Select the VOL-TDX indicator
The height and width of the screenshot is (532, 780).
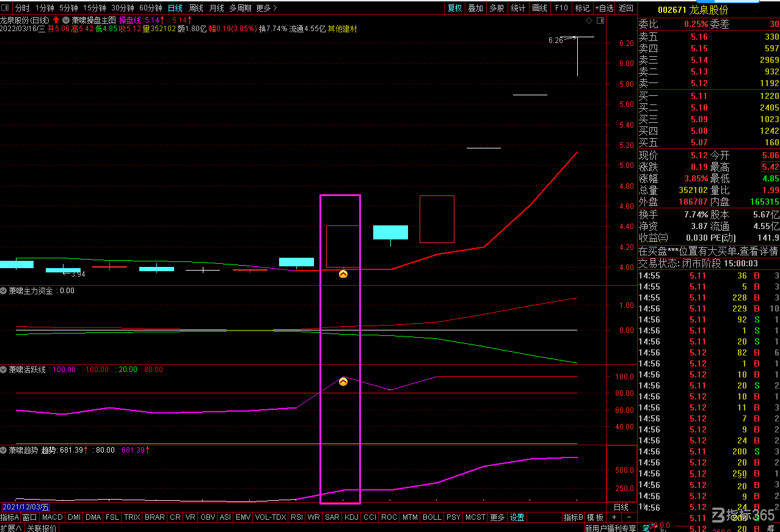271,517
